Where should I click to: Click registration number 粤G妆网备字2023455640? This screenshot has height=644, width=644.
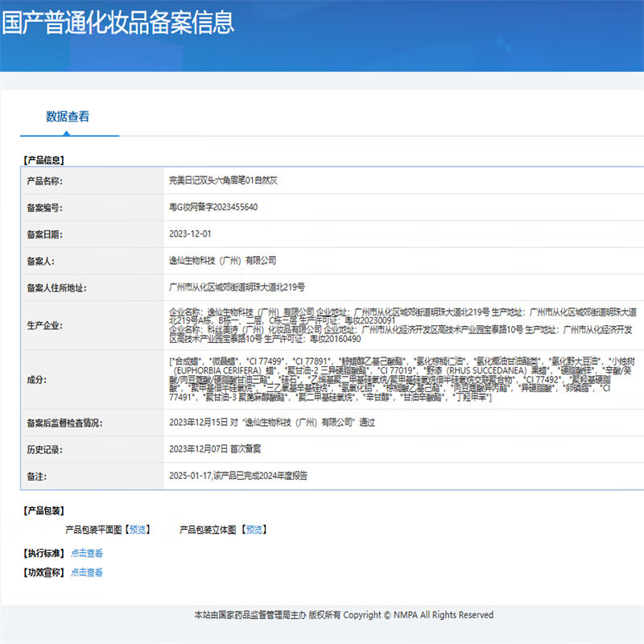pos(213,208)
